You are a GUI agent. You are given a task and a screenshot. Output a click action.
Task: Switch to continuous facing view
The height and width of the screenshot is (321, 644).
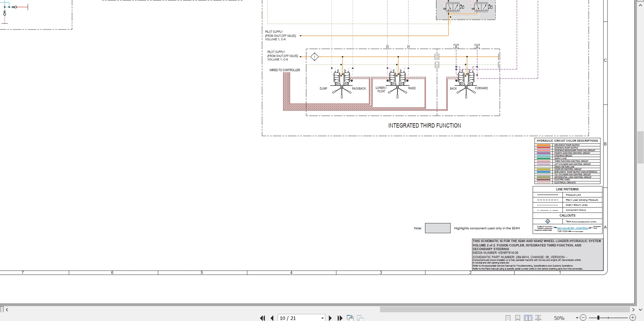(538, 318)
